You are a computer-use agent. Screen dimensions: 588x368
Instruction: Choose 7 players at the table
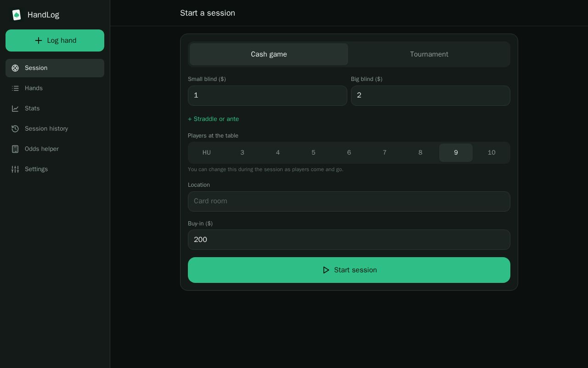click(x=384, y=153)
